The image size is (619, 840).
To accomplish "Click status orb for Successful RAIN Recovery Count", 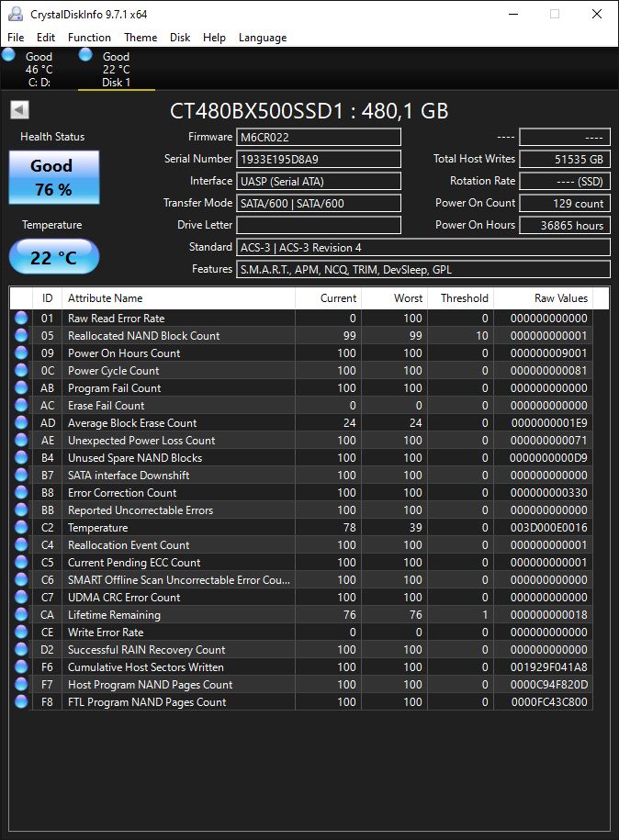I will click(21, 650).
